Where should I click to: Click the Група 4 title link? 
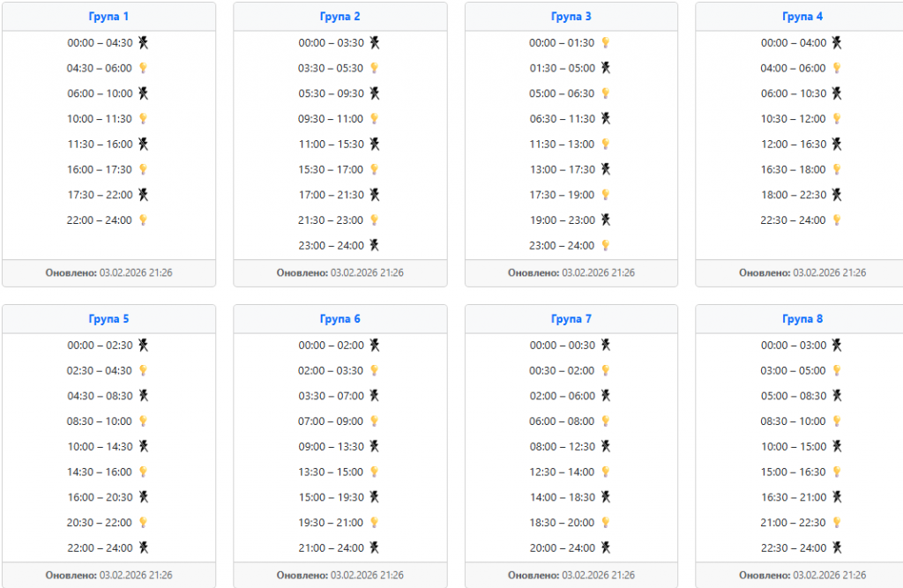(x=802, y=17)
